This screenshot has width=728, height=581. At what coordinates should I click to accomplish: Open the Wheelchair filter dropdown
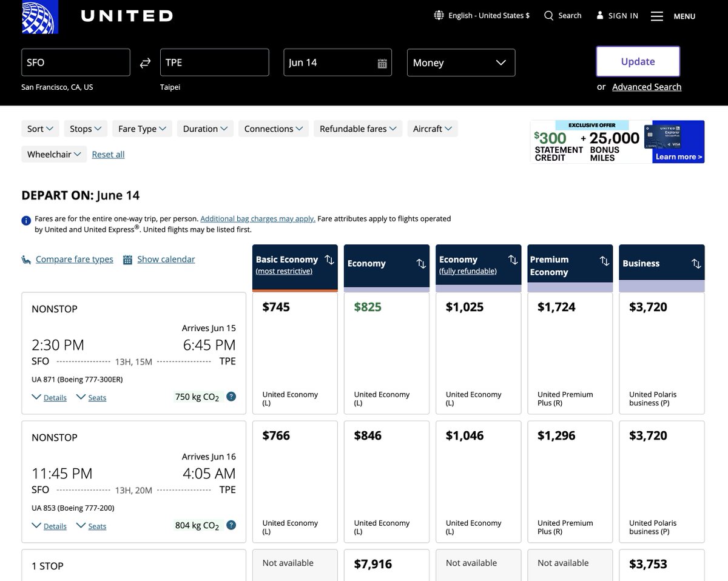pyautogui.click(x=54, y=154)
